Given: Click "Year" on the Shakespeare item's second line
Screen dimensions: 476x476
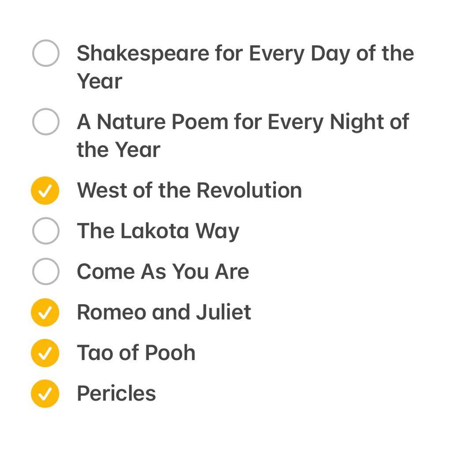Looking at the screenshot, I should pos(100,81).
